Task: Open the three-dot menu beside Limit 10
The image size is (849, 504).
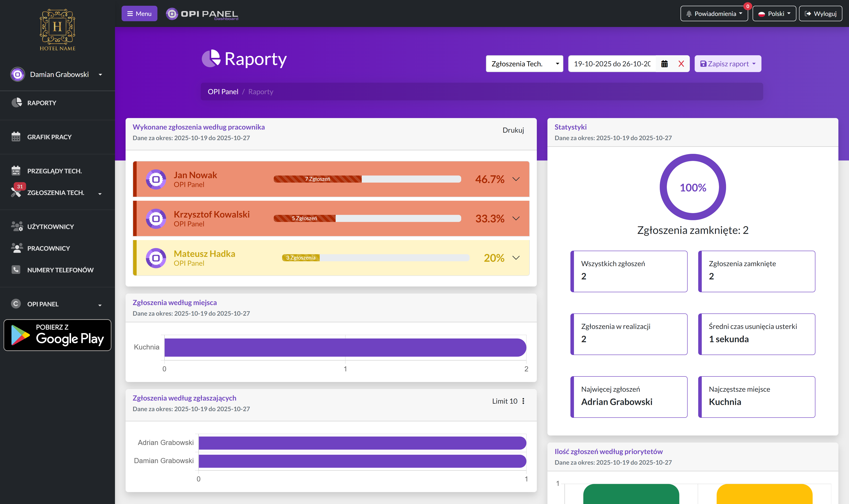Action: click(x=523, y=401)
